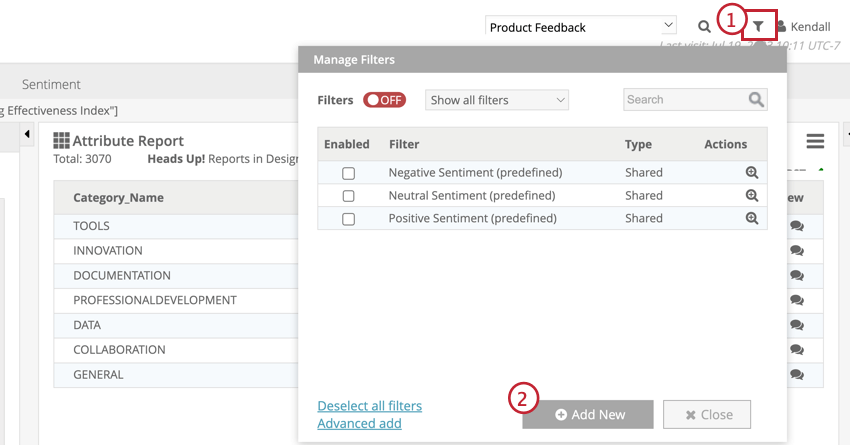View details of Positive Sentiment filter
Viewport: 850px width, 445px height.
tap(752, 218)
